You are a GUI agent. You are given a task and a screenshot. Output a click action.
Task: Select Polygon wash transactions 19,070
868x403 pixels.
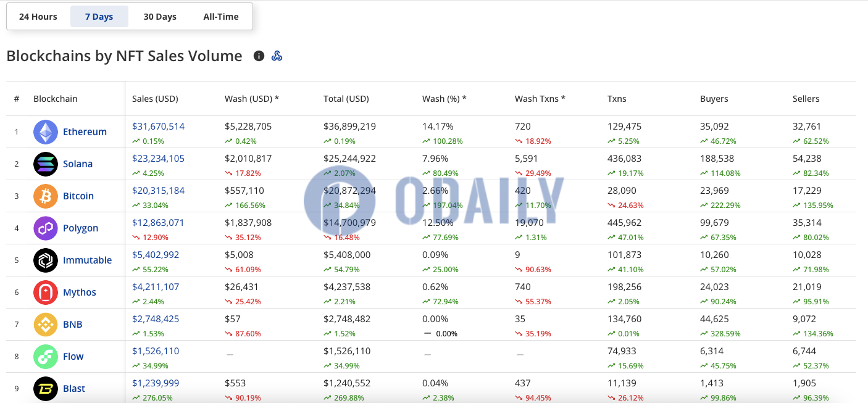click(530, 223)
